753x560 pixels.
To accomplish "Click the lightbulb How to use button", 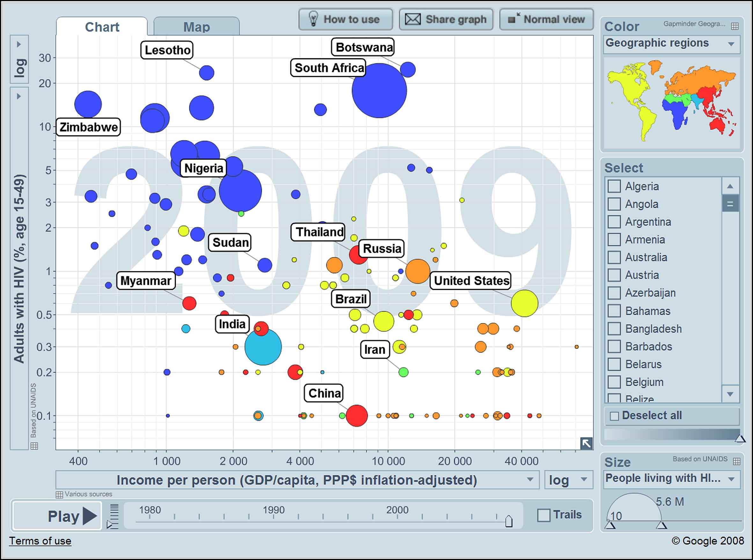I will pyautogui.click(x=345, y=19).
